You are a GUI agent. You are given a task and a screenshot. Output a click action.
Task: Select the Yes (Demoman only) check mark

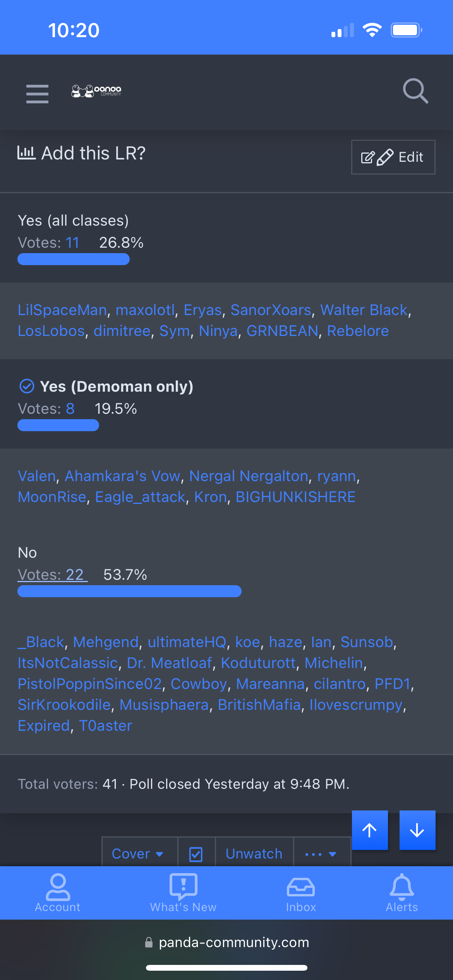[x=27, y=386]
